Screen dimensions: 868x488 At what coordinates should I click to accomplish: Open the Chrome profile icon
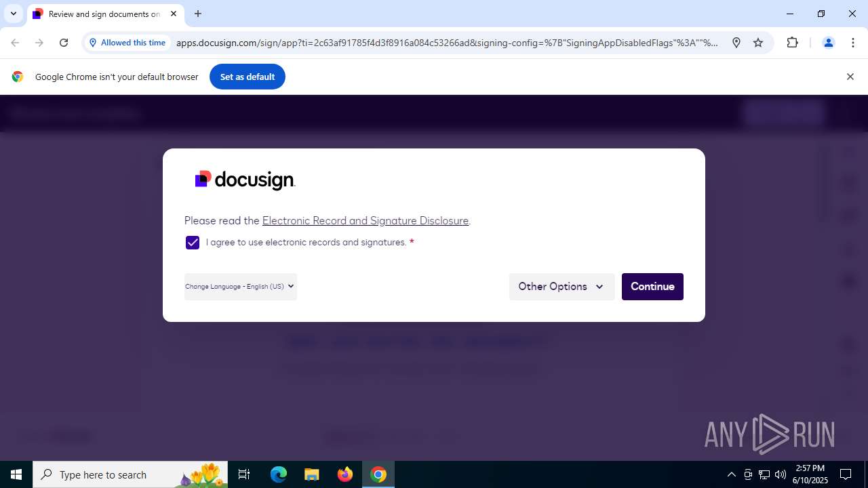click(x=828, y=43)
